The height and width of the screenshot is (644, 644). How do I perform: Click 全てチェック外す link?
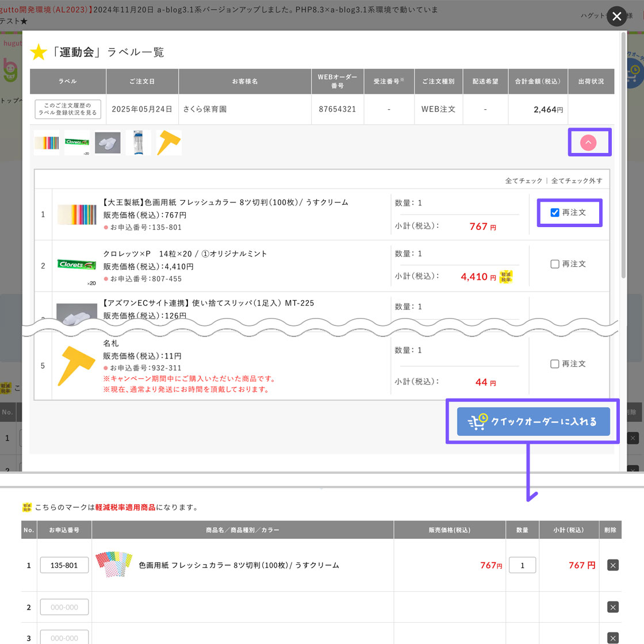pos(577,181)
